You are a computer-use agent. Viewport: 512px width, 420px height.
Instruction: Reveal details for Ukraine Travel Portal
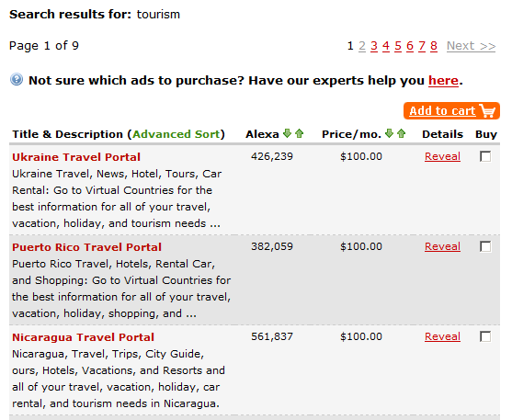(x=442, y=156)
